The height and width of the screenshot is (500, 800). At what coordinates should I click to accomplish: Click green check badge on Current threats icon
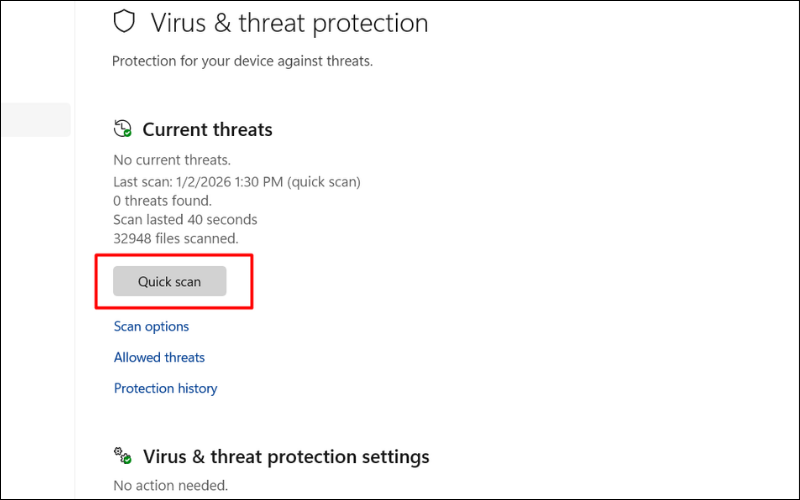(127, 133)
